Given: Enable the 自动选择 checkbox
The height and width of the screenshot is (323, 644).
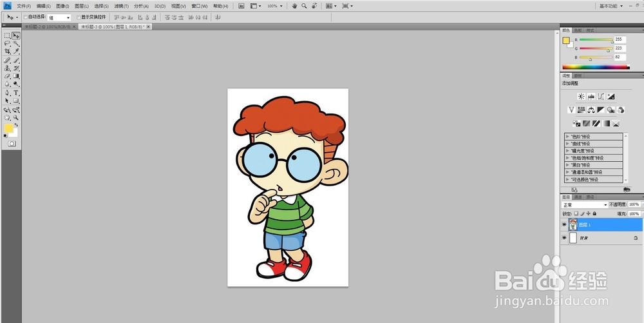Looking at the screenshot, I should (x=26, y=17).
